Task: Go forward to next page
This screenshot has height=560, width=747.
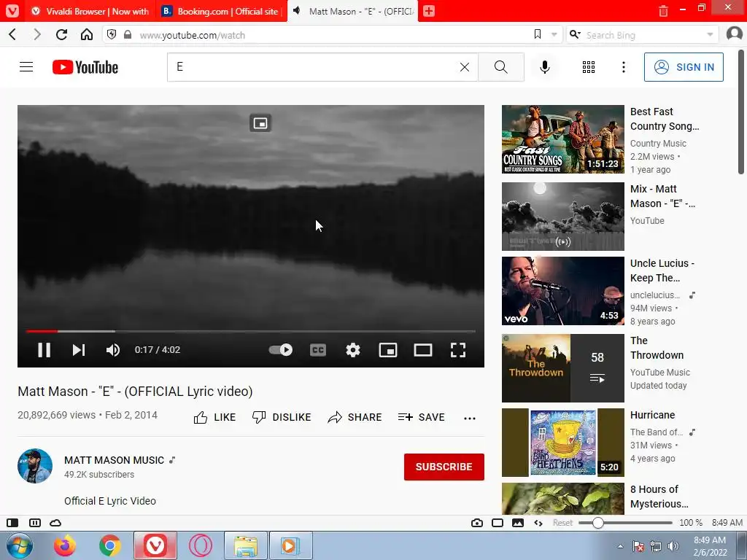Action: point(36,34)
